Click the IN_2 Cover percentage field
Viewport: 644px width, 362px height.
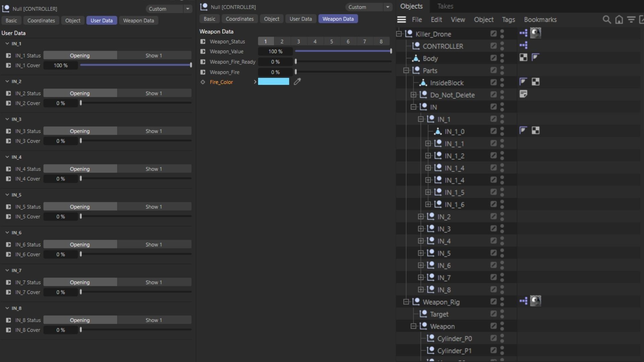coord(61,103)
